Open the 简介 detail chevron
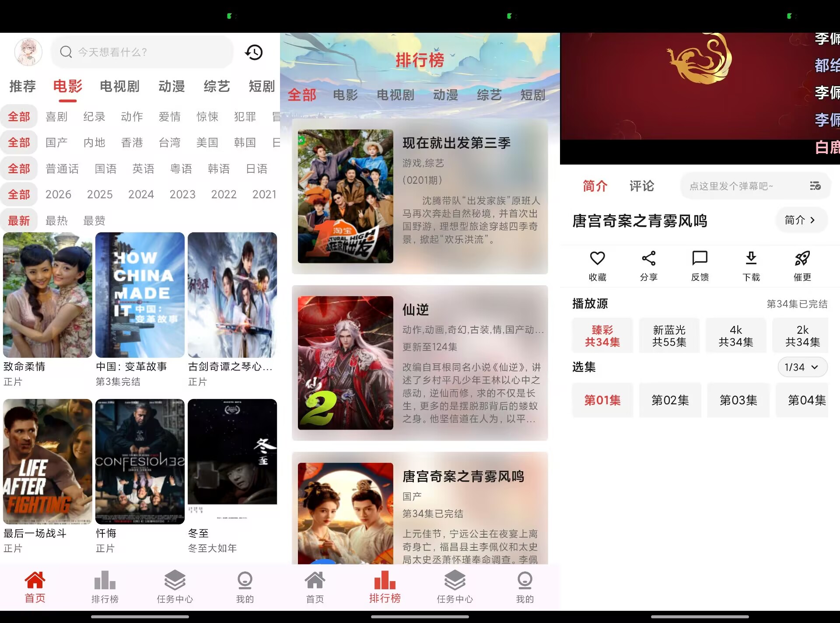 801,220
